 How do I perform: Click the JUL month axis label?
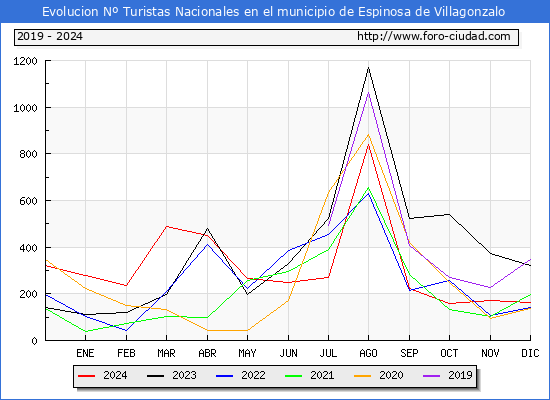[328, 353]
